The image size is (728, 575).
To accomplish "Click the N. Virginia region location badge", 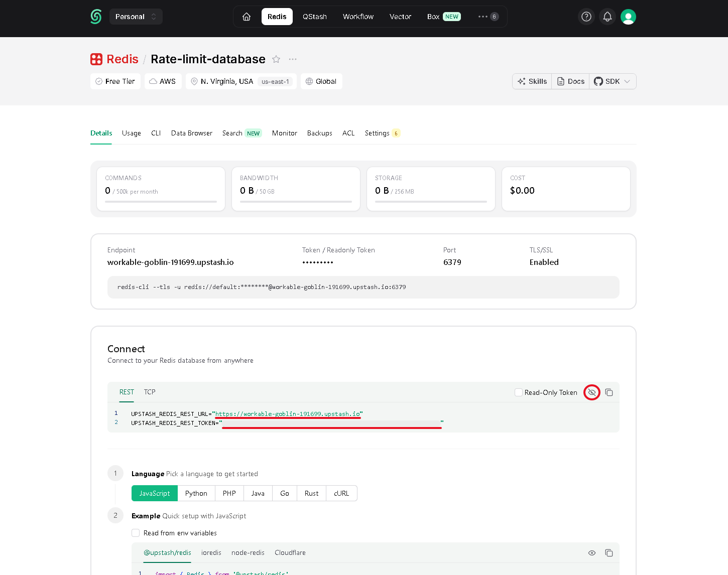I will 241,81.
